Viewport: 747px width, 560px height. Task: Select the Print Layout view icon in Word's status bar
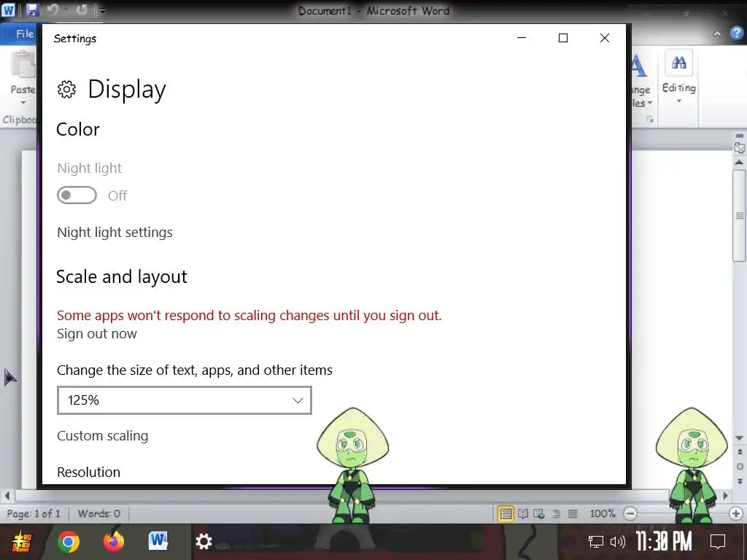point(506,514)
